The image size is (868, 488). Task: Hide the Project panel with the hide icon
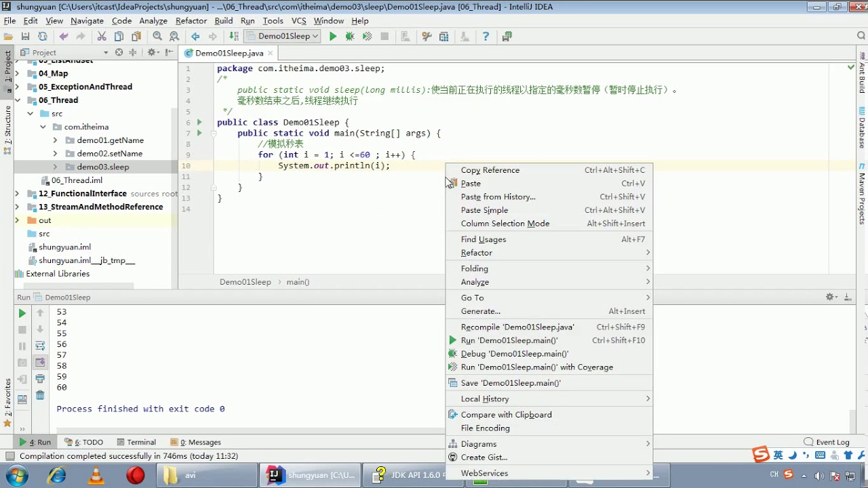click(168, 52)
